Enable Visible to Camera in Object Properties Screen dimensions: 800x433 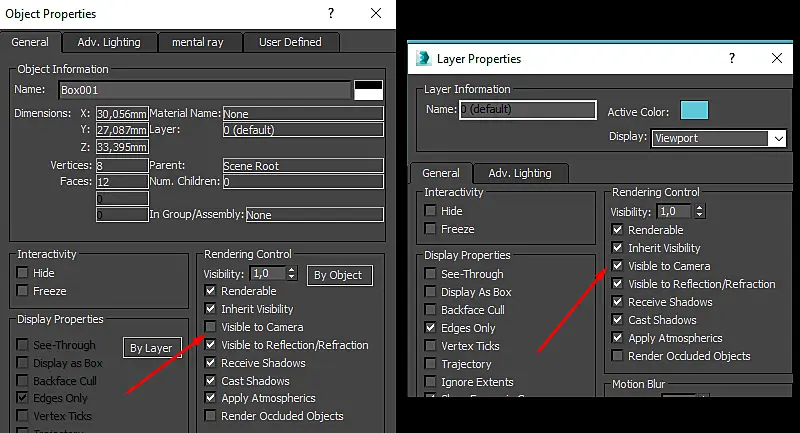[210, 326]
